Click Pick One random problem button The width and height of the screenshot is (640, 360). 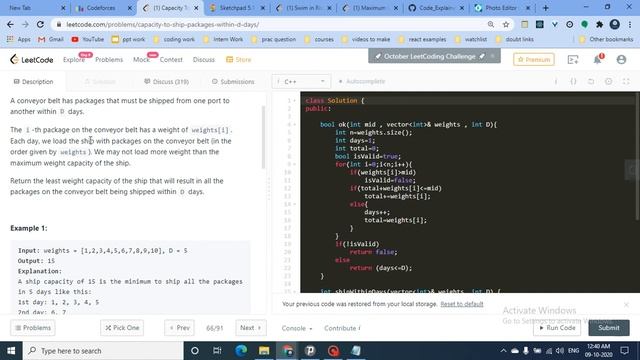(x=122, y=328)
